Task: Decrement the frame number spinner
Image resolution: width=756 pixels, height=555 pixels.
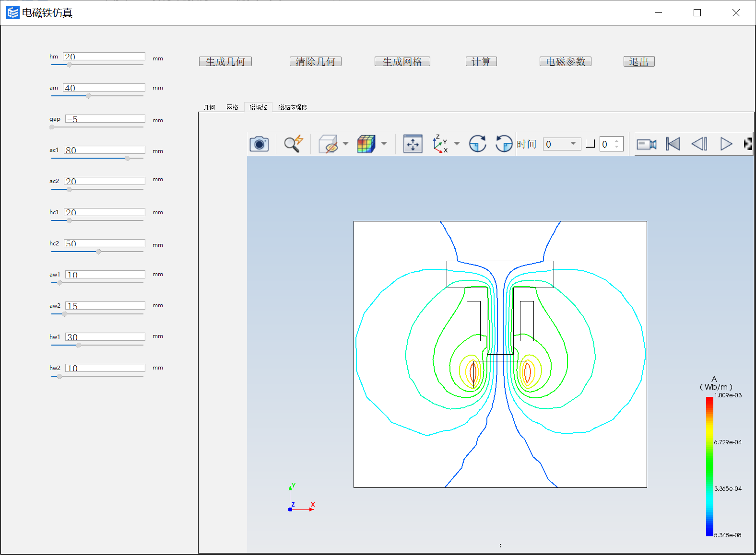Action: point(617,147)
